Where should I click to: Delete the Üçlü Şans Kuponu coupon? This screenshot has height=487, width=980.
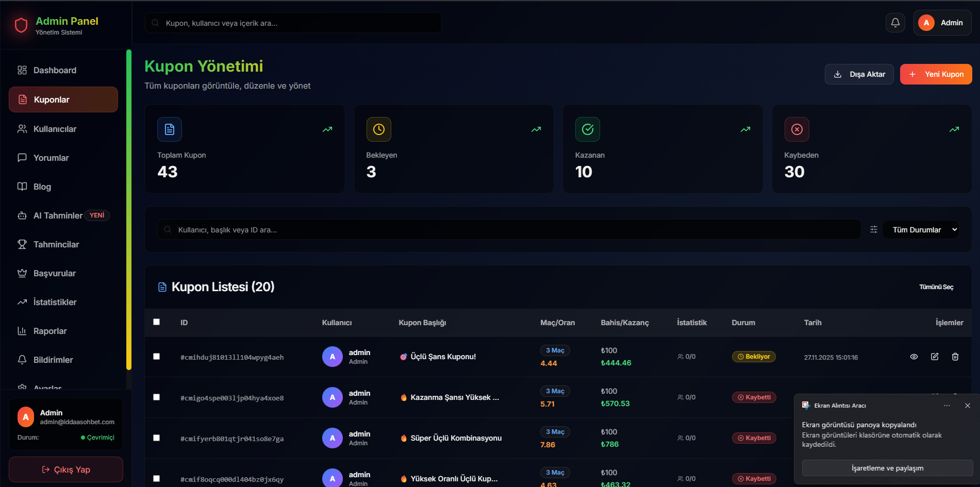click(955, 357)
